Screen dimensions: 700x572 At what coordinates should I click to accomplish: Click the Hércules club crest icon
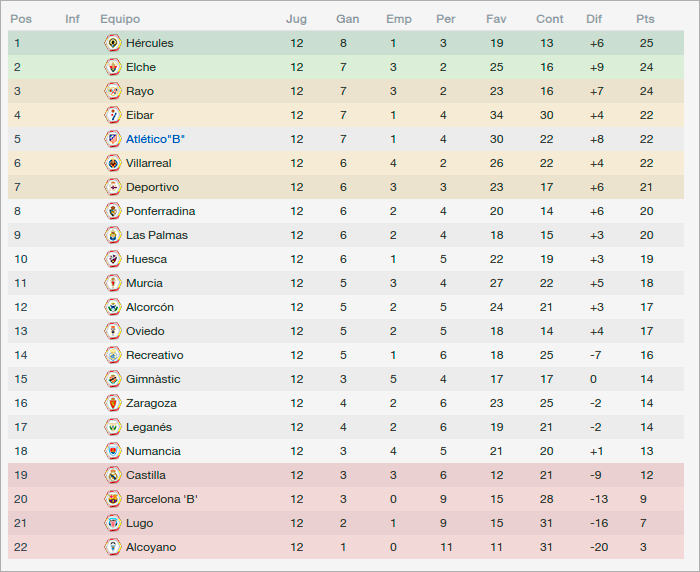112,43
